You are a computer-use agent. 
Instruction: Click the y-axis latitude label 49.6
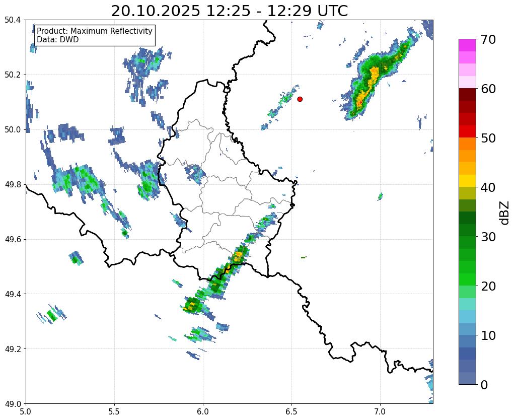coord(13,240)
